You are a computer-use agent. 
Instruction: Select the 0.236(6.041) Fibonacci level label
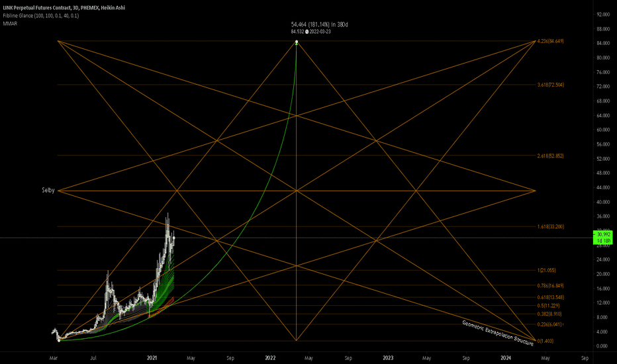point(549,325)
